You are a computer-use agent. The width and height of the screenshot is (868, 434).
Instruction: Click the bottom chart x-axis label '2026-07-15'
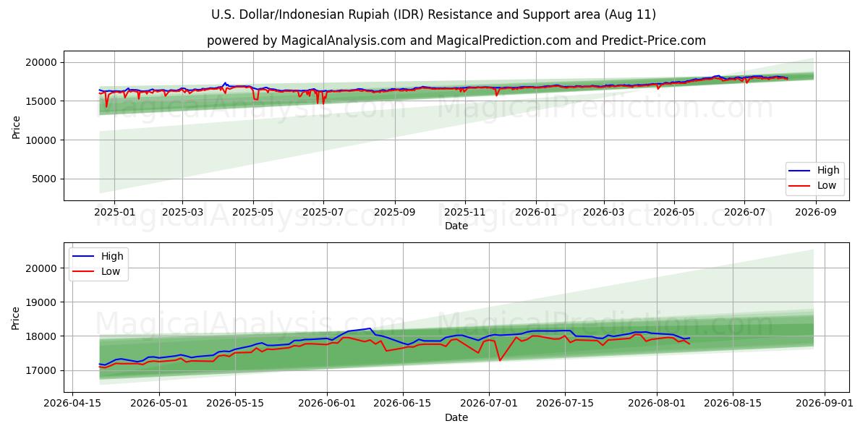[x=565, y=404]
